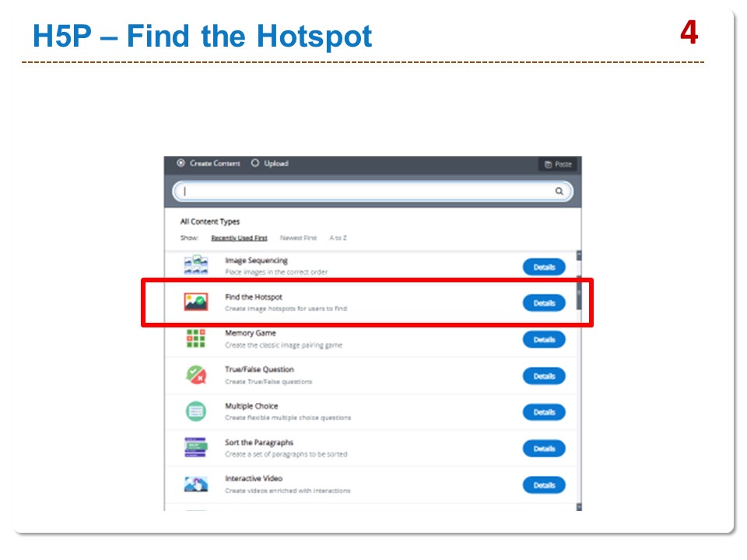The width and height of the screenshot is (747, 560).
Task: Click the True/False Question icon
Action: [x=195, y=375]
